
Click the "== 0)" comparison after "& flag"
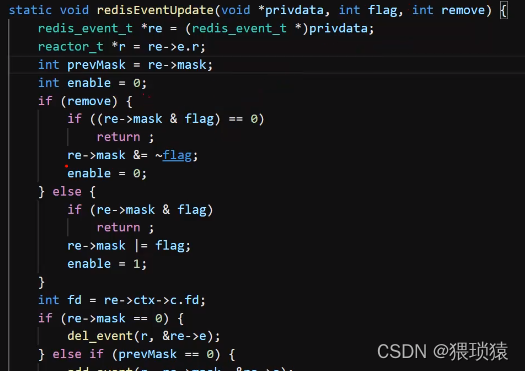pos(246,119)
